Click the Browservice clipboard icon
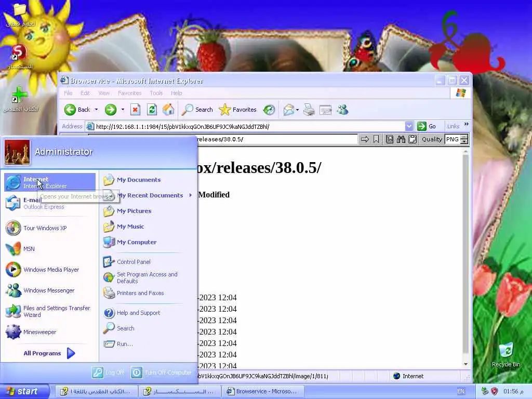This screenshot has height=399, width=532. (x=412, y=139)
